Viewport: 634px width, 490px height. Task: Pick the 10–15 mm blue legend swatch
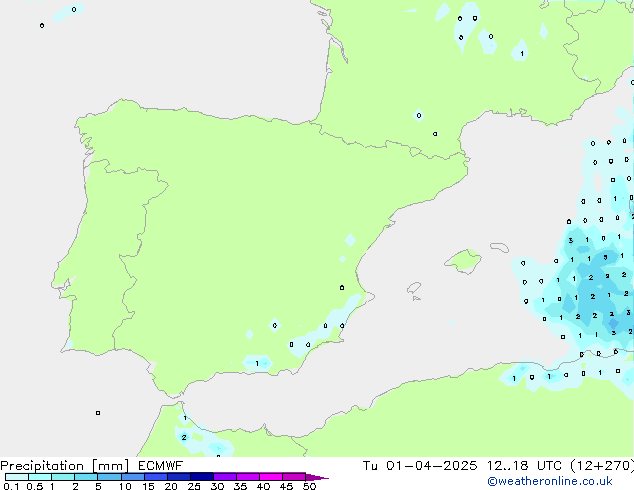point(133,477)
